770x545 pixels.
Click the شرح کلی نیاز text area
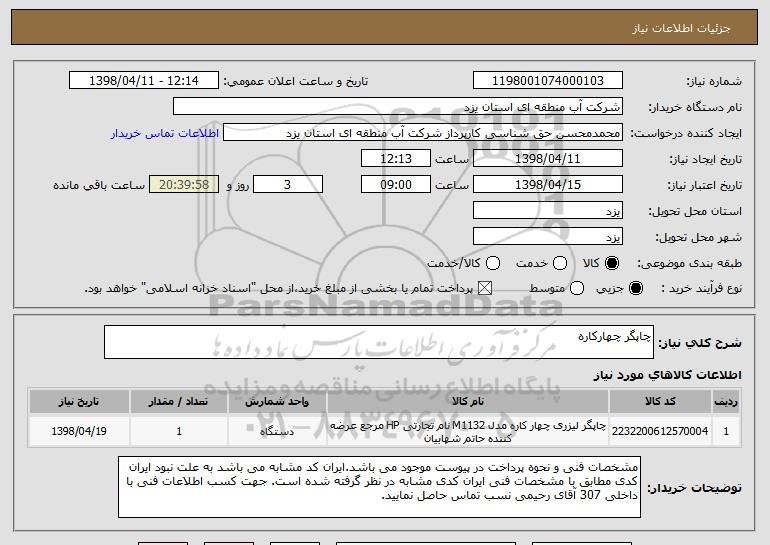click(379, 342)
